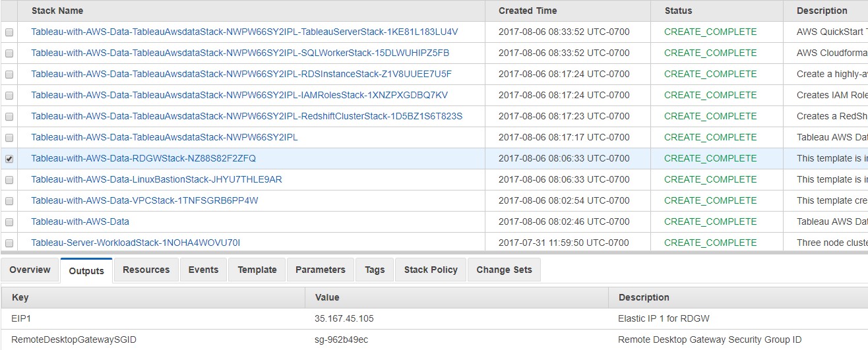
Task: Check the RedshiftClusterStack-1D5BZ1S6T823S row checkbox
Action: pos(9,117)
